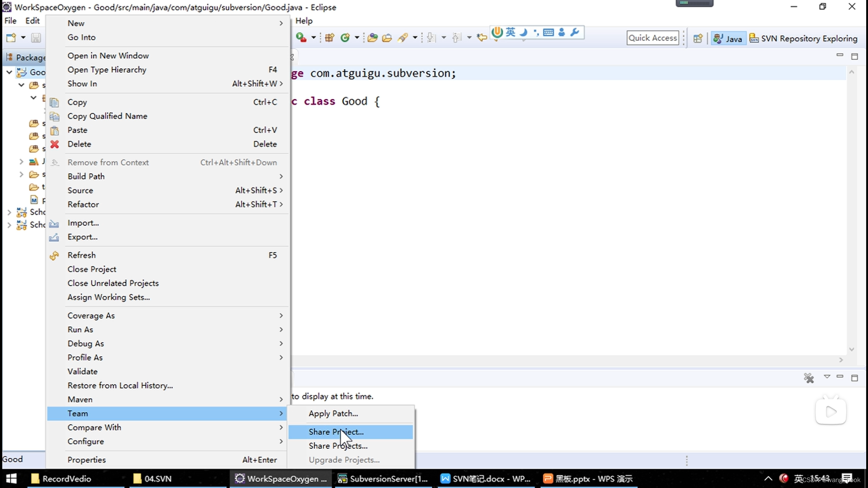Click the editor vertical scrollbar down arrow

click(852, 349)
